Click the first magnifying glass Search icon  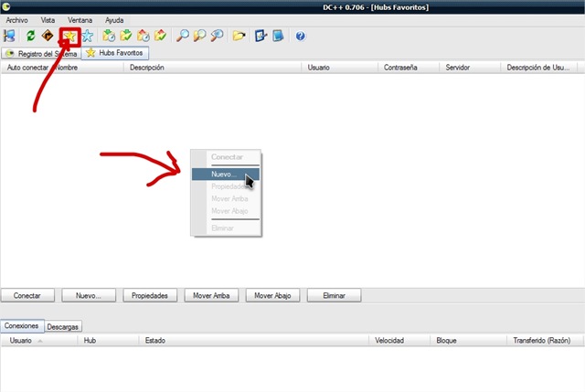pos(183,36)
